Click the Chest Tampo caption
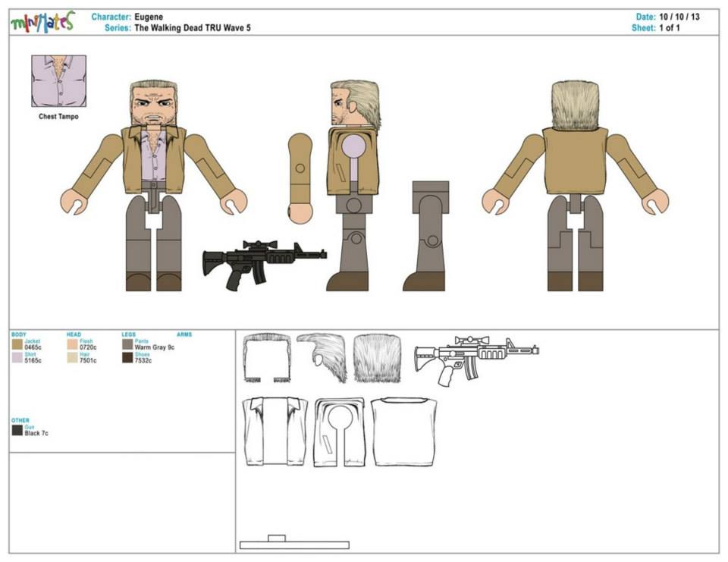Screen dimensions: 728x562 pos(58,117)
